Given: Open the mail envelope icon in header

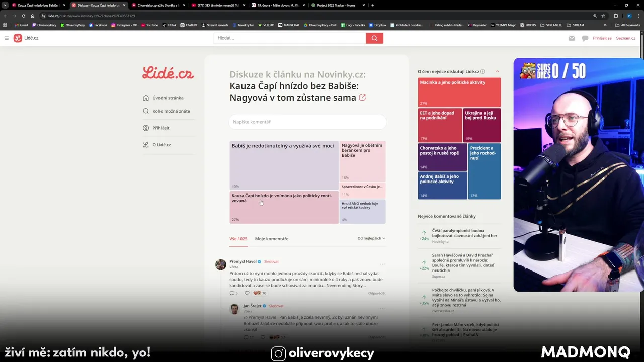Looking at the screenshot, I should (x=572, y=38).
